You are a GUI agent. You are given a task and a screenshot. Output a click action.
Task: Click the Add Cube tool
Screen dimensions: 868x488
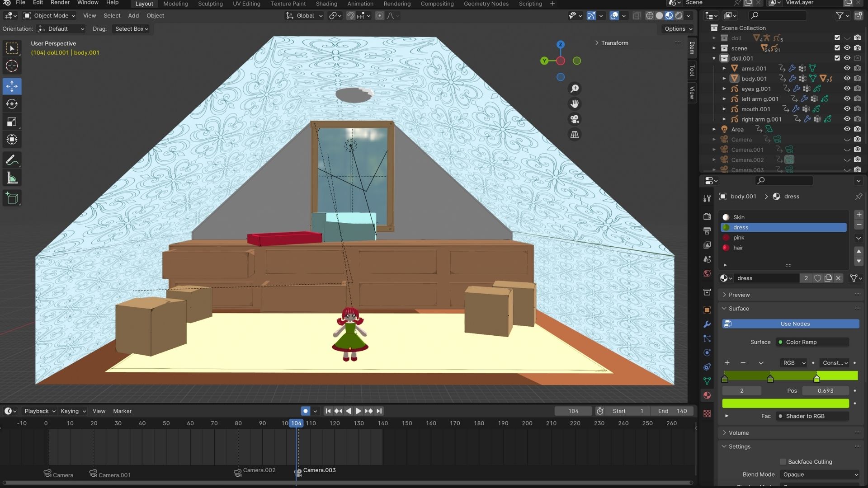click(x=12, y=198)
